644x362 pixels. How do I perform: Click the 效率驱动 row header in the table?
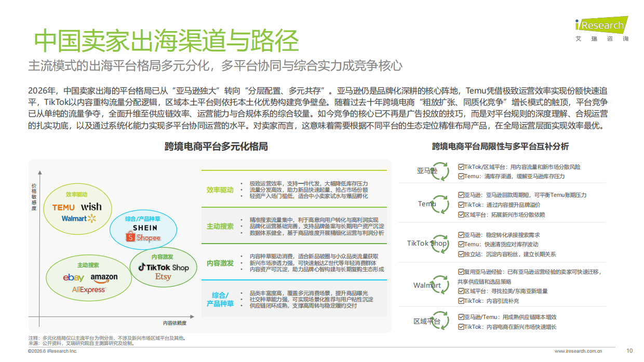click(220, 190)
